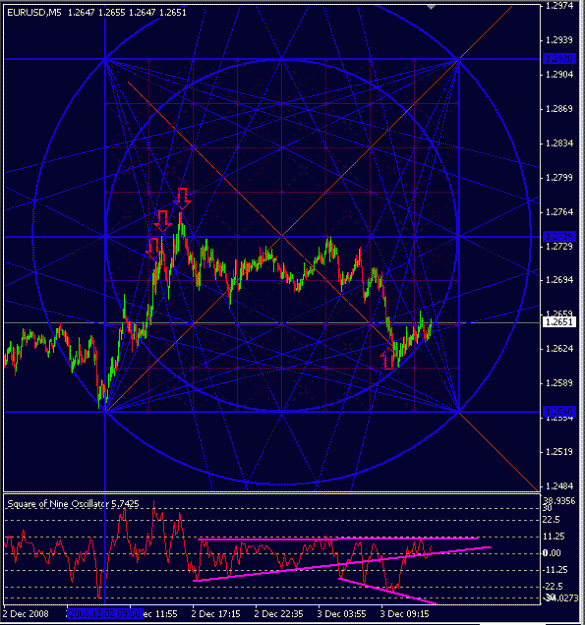Click the 2 Dec 17:15 time label
585x625 pixels.
[216, 613]
